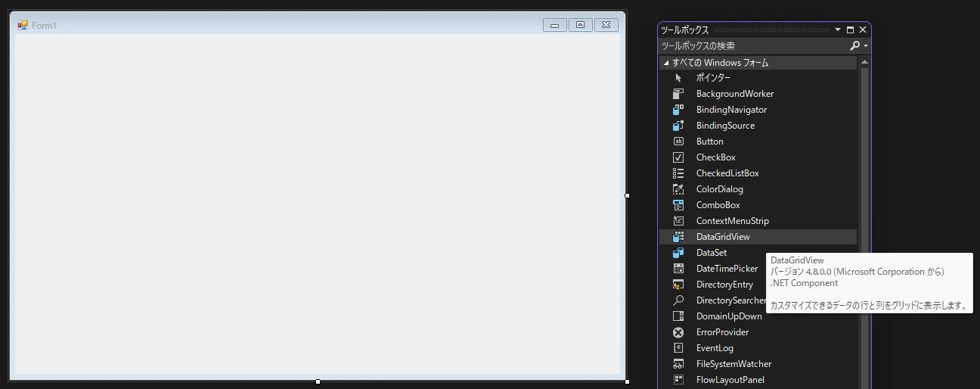
Task: Open the search options arrow beside magnifier
Action: point(866,46)
